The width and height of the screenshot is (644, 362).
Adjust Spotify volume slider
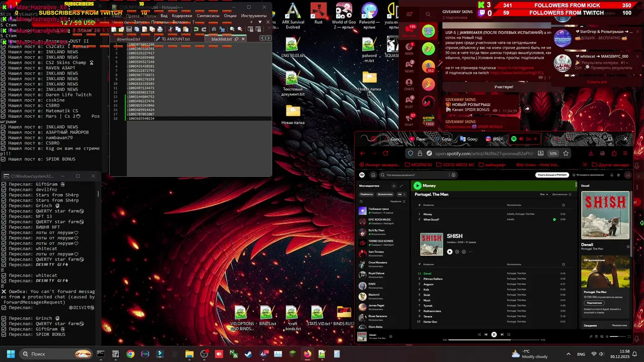pyautogui.click(x=617, y=336)
